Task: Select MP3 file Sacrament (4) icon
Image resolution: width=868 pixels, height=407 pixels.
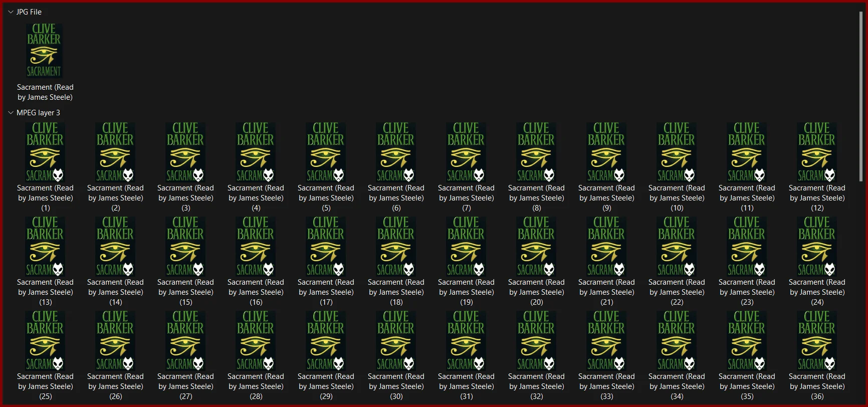Action: [256, 152]
